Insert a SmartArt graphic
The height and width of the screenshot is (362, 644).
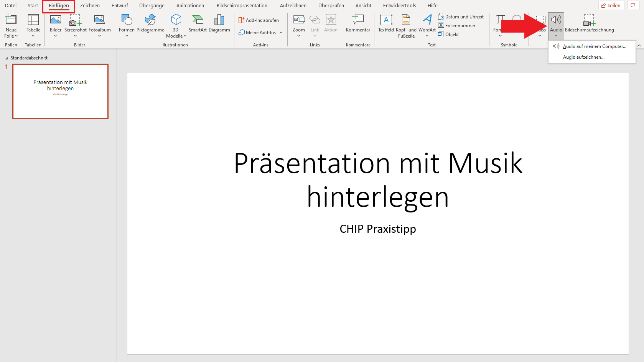click(198, 23)
